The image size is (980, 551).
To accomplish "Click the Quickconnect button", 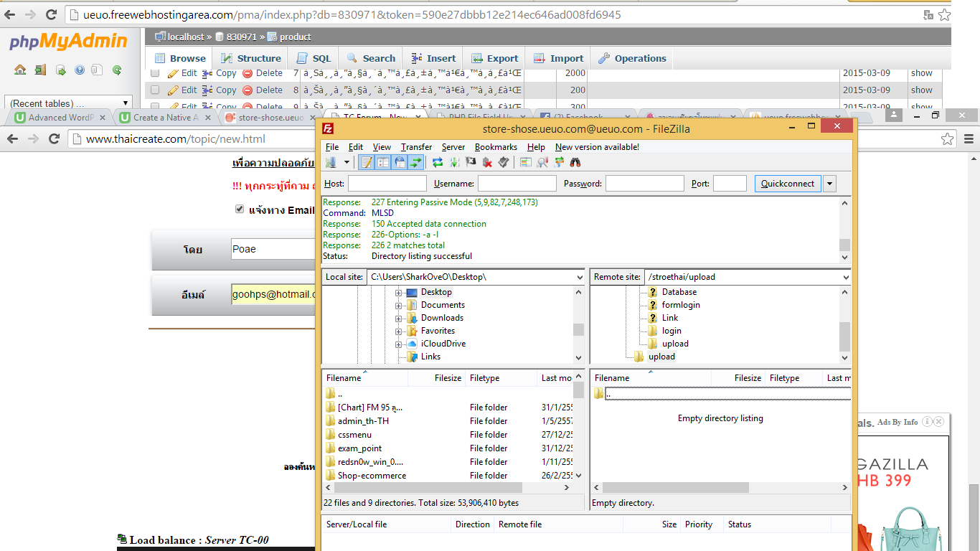I will coord(788,184).
